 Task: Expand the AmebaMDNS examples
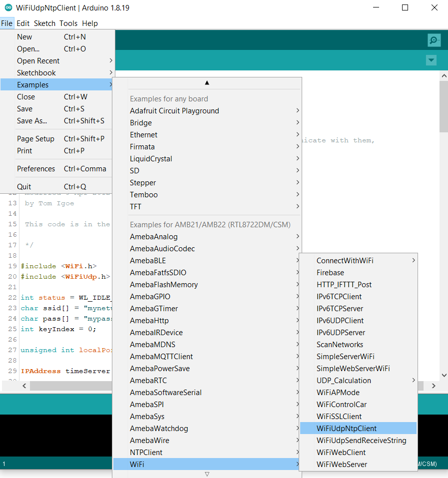[x=207, y=345]
